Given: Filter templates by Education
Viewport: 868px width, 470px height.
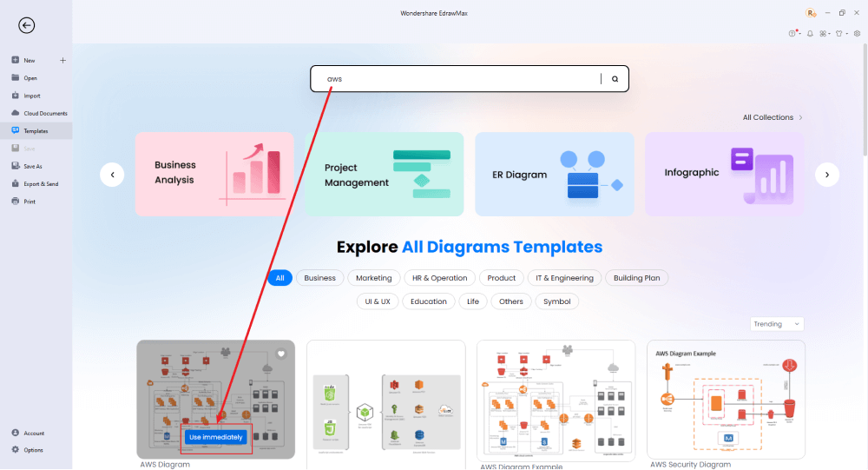Looking at the screenshot, I should pos(429,301).
